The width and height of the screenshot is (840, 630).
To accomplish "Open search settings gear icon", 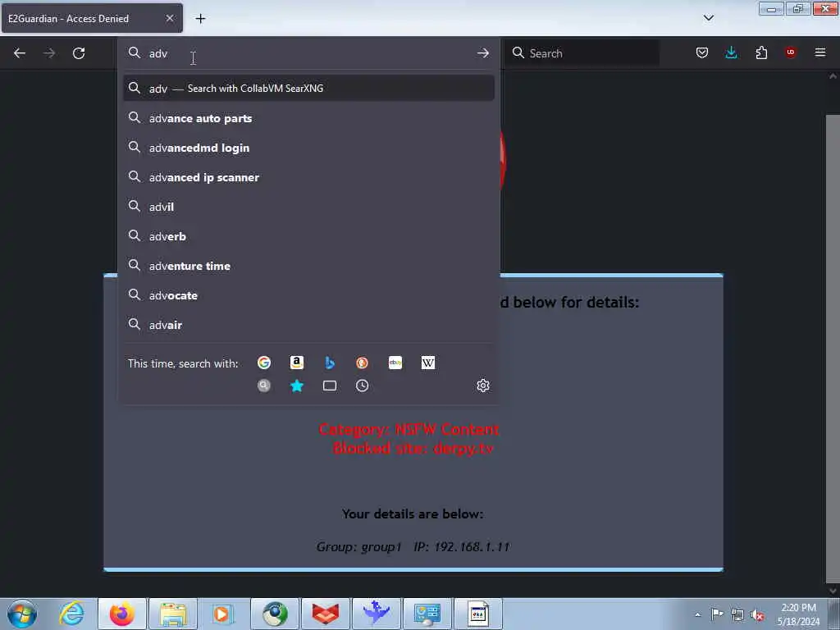I will [482, 386].
